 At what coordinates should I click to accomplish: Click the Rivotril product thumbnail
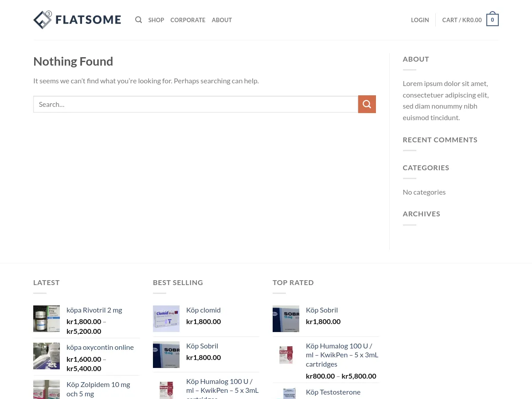coord(47,319)
